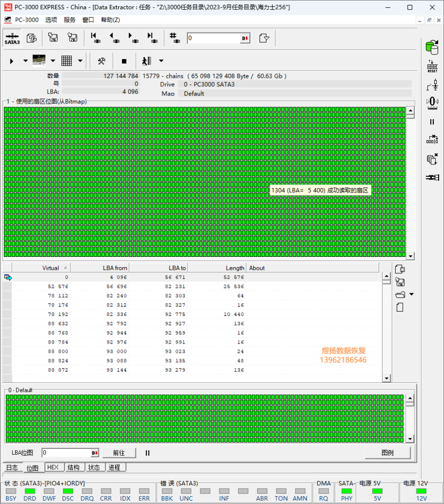444x504 pixels.
Task: Switch to the 日志 tab
Action: tap(12, 468)
